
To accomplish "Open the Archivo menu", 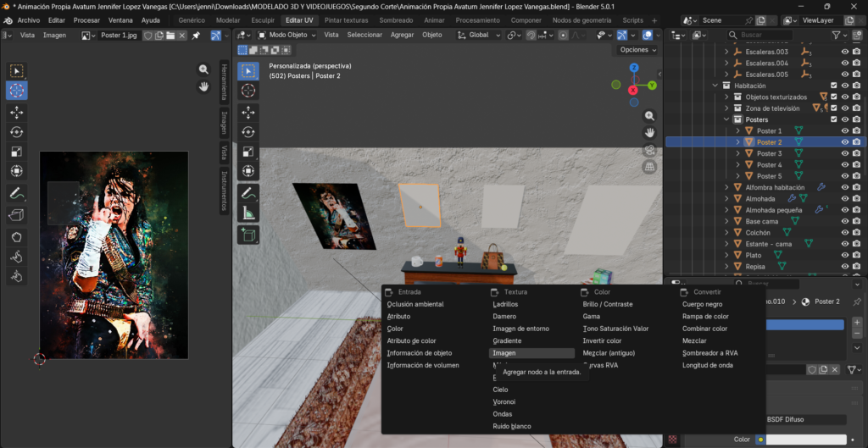I will click(28, 20).
